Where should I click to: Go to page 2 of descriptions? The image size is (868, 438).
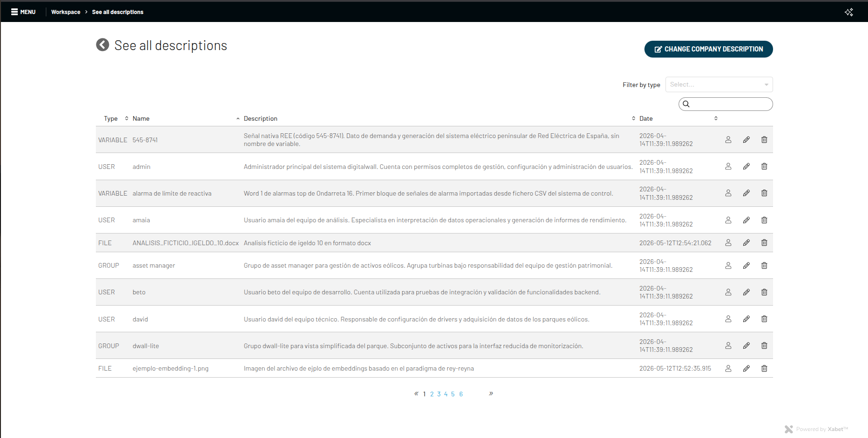click(432, 394)
